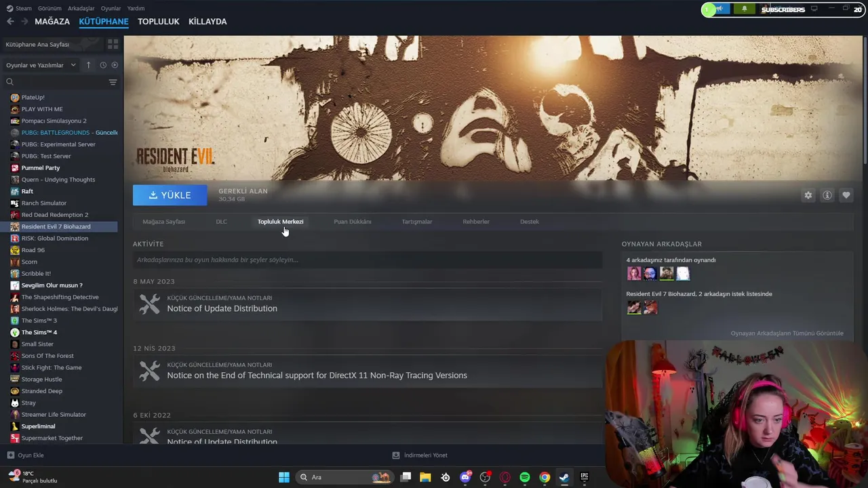
Task: Add Resident Evil 7 to favorites with the heart icon
Action: pyautogui.click(x=846, y=195)
